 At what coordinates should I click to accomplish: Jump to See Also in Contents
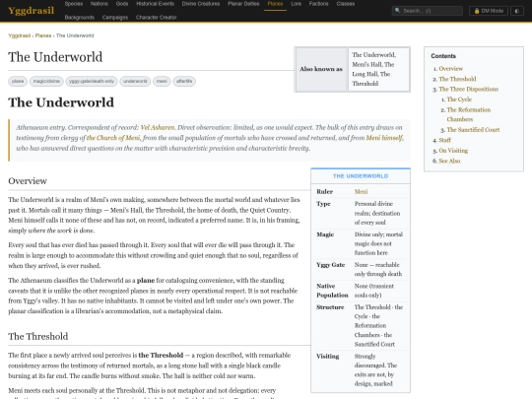[449, 162]
